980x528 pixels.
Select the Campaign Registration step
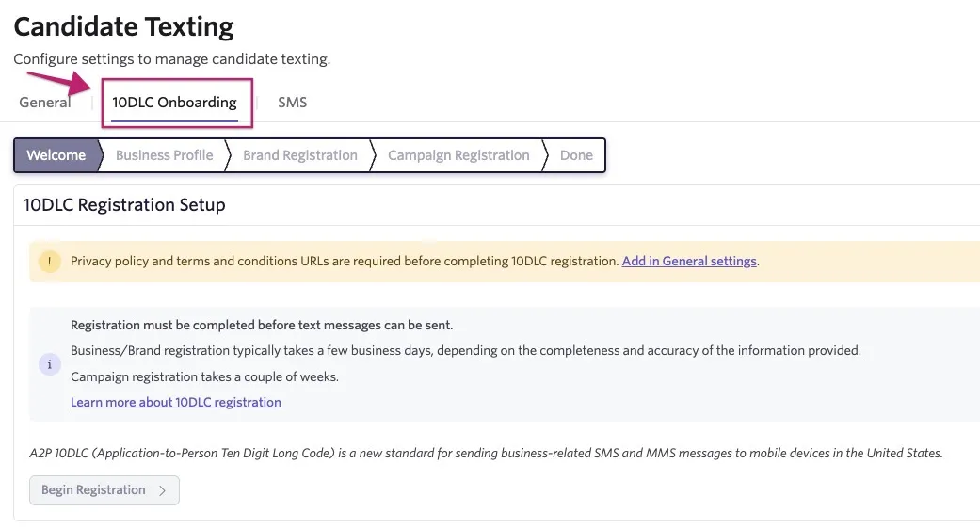pyautogui.click(x=458, y=155)
